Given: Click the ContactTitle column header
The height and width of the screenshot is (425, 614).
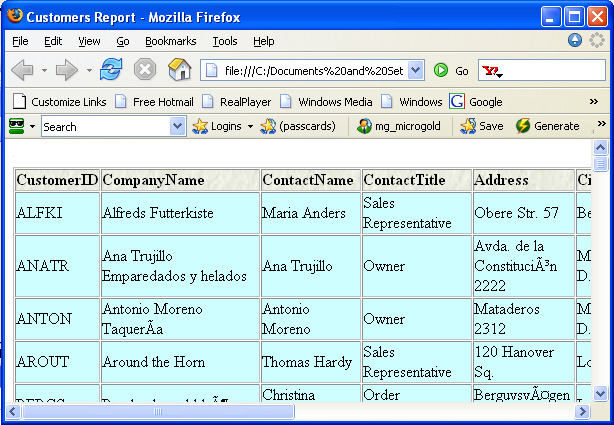Looking at the screenshot, I should coord(417,180).
